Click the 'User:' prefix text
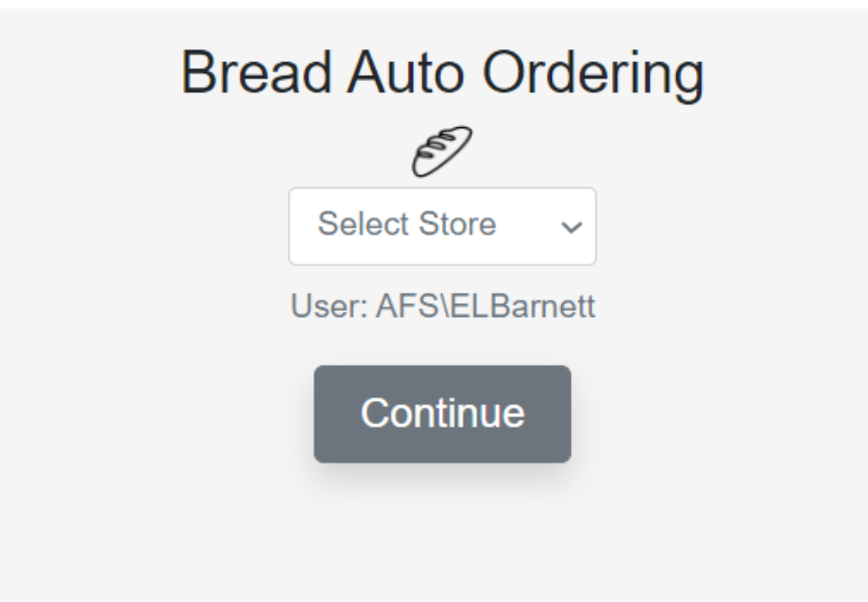The width and height of the screenshot is (868, 602). pos(330,307)
